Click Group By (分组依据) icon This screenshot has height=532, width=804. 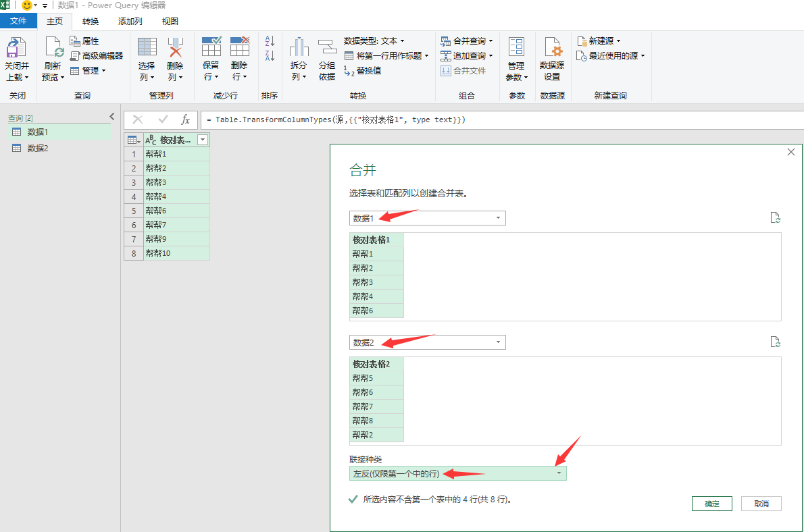327,47
